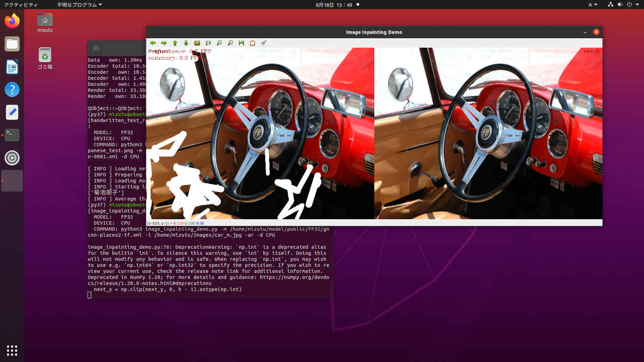
Task: Zoom out with the second magnifier icon
Action: (x=230, y=43)
